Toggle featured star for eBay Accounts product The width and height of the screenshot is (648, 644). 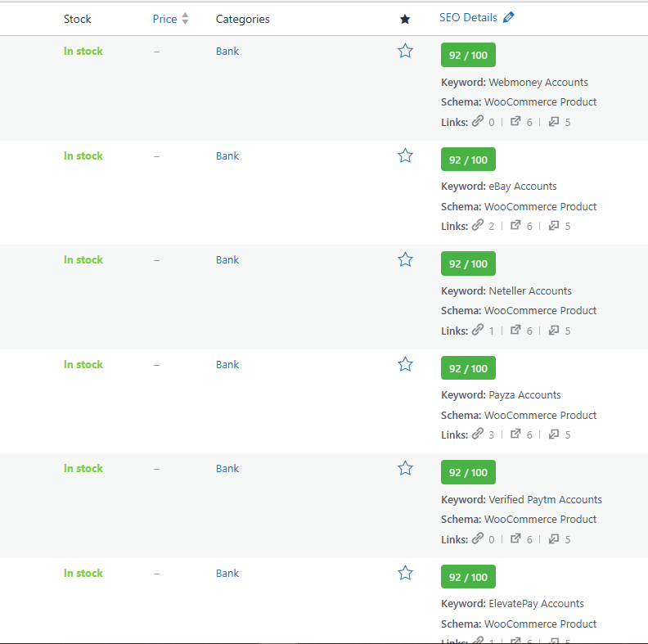(x=405, y=155)
